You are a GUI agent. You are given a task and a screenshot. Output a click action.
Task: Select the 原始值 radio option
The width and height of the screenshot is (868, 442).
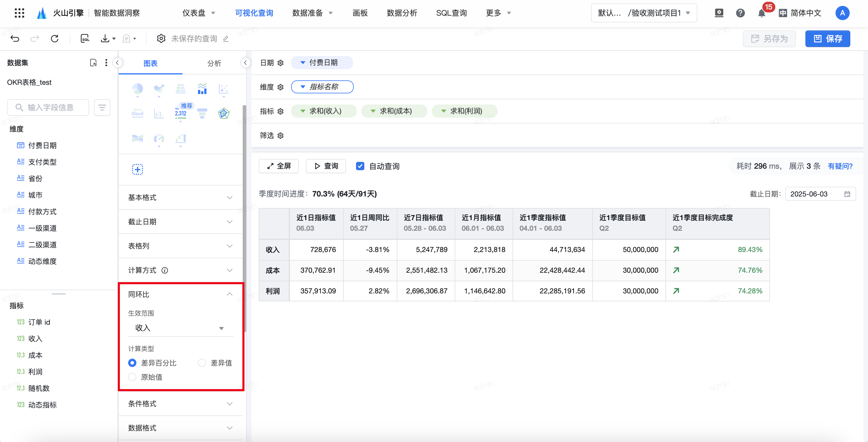coord(132,377)
